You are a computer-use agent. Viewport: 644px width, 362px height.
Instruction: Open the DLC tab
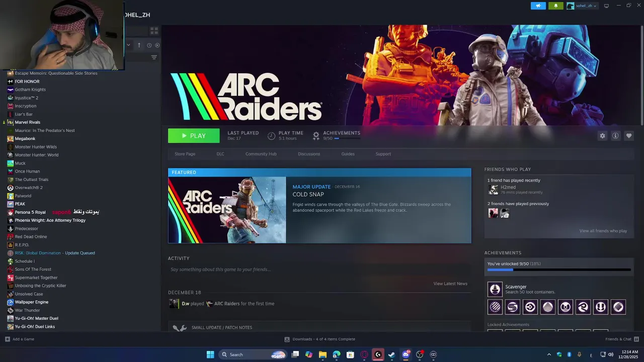click(220, 154)
